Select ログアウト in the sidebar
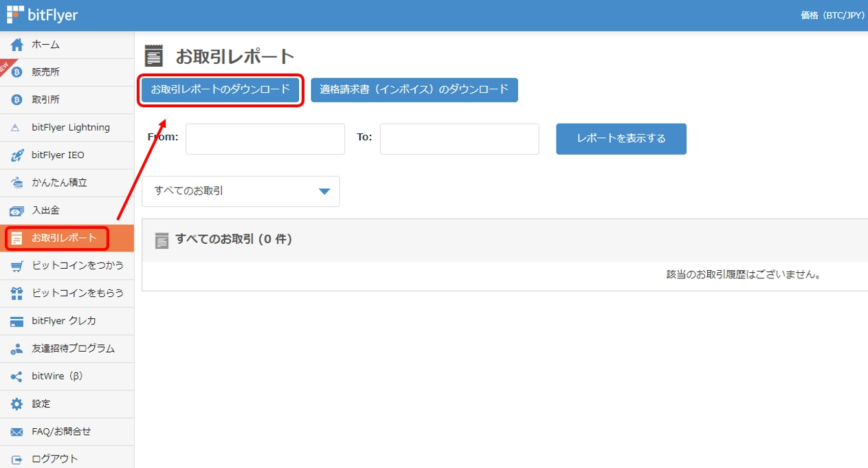Image resolution: width=868 pixels, height=468 pixels. pyautogui.click(x=67, y=459)
